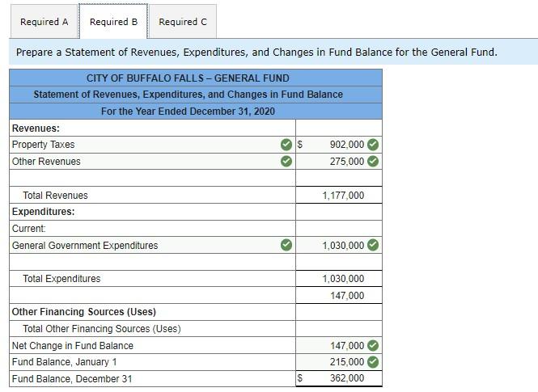Viewport: 538px width, 392px height.
Task: Click the Fund Balance, January 1 amount 215,000
Action: tap(339, 362)
